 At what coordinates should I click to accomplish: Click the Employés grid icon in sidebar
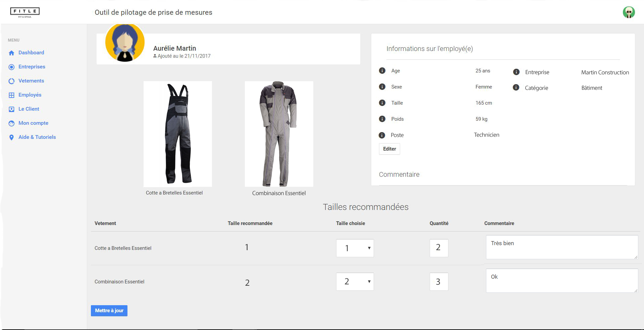tap(11, 95)
